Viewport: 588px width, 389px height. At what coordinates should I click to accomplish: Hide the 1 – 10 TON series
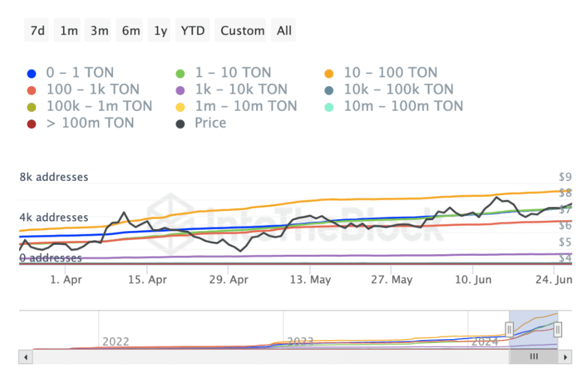click(x=180, y=73)
